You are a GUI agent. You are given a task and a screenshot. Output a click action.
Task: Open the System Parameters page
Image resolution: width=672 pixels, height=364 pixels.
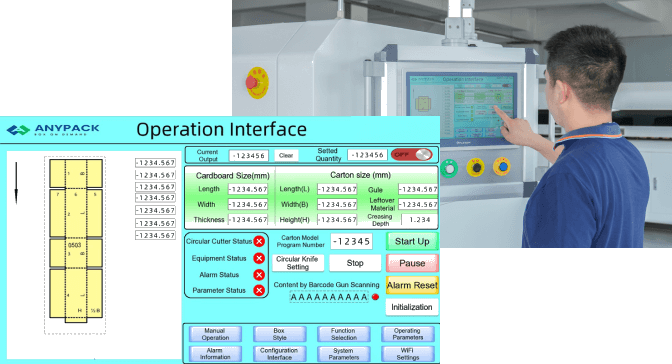(x=343, y=354)
